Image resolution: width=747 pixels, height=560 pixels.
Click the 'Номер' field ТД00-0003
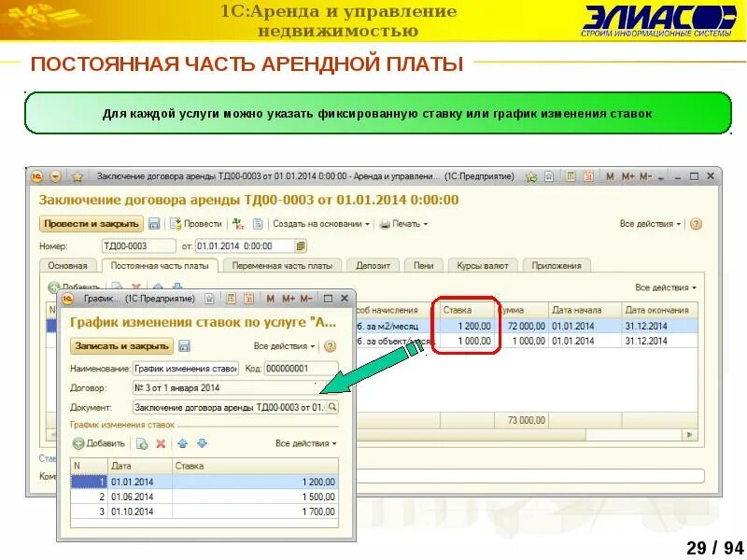[x=138, y=246]
